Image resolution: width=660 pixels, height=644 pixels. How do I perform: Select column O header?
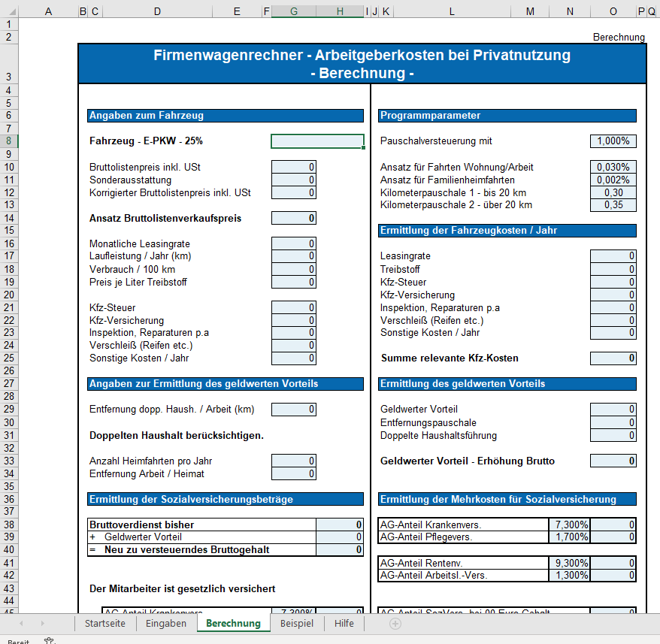tap(613, 11)
